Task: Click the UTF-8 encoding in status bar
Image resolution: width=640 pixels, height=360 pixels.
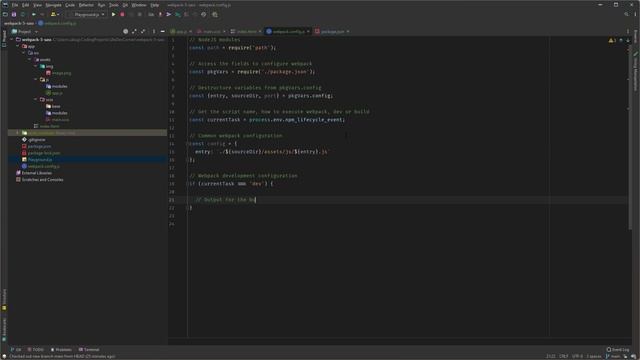Action: 577,356
